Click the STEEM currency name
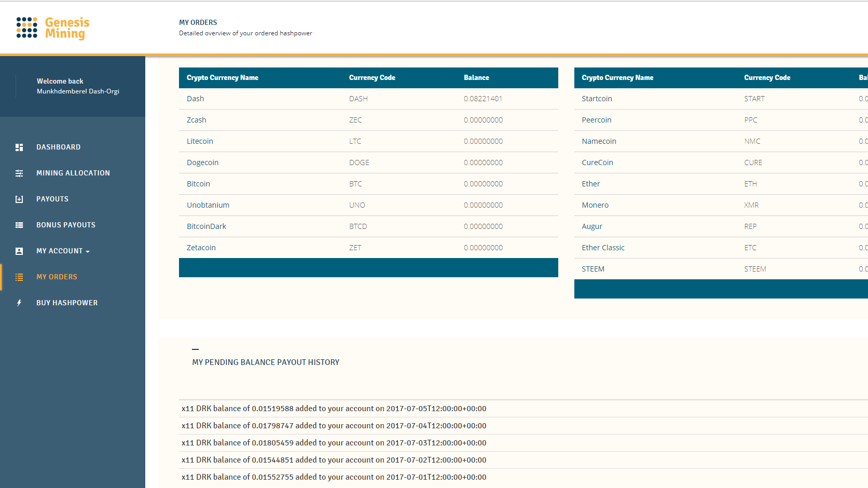Screen dimensions: 868x488 pyautogui.click(x=593, y=269)
